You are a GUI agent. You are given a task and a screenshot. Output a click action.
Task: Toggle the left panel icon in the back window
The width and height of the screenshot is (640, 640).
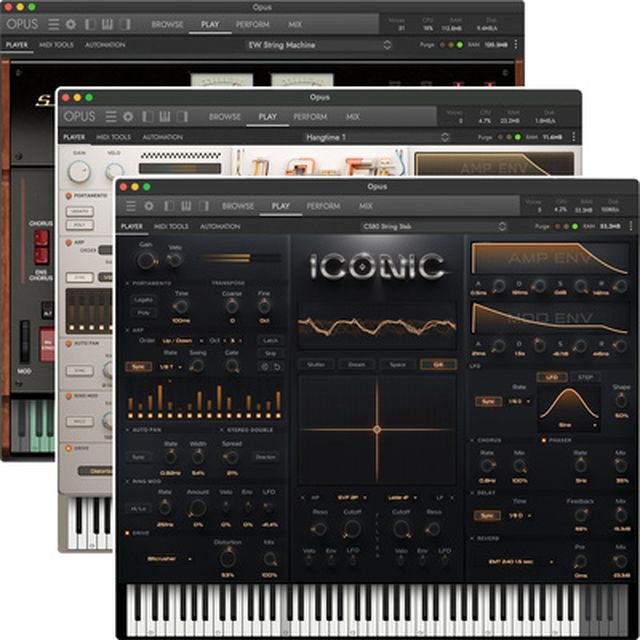(x=90, y=24)
